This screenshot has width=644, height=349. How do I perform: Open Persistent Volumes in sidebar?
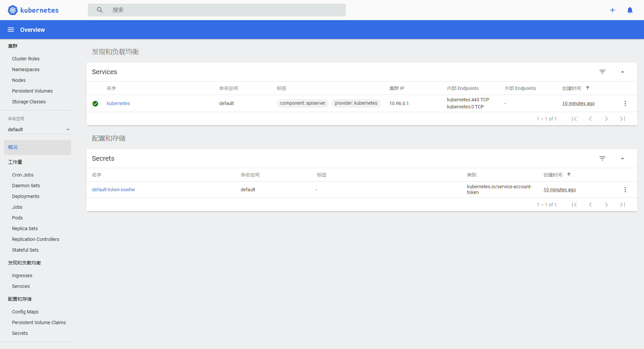click(x=32, y=91)
